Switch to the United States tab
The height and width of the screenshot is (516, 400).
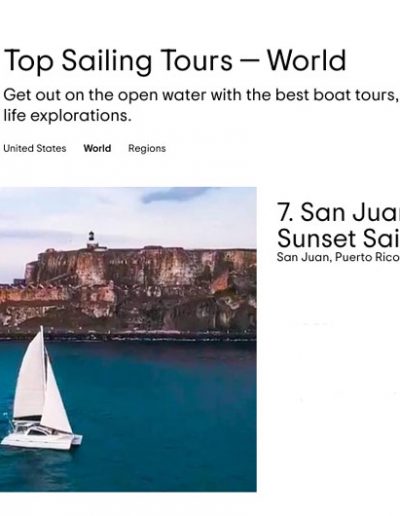click(x=35, y=148)
